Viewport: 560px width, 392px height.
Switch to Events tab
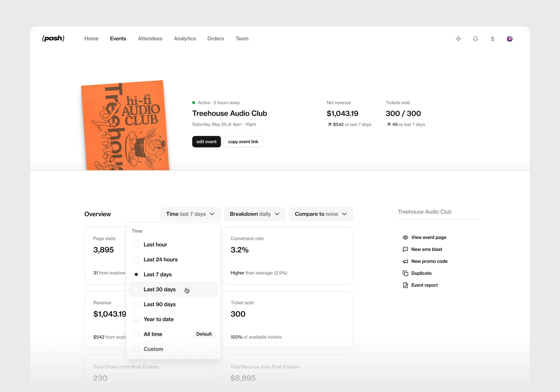118,39
